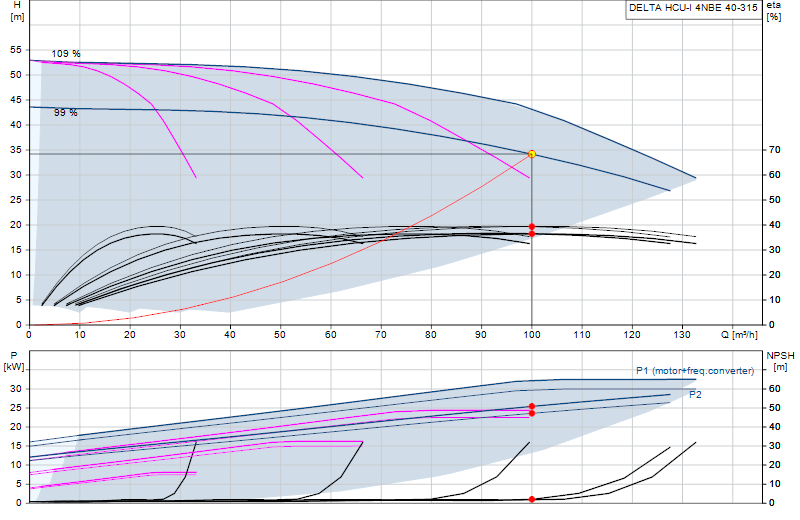
Task: Click the 109 % speed curve label
Action: click(x=66, y=54)
